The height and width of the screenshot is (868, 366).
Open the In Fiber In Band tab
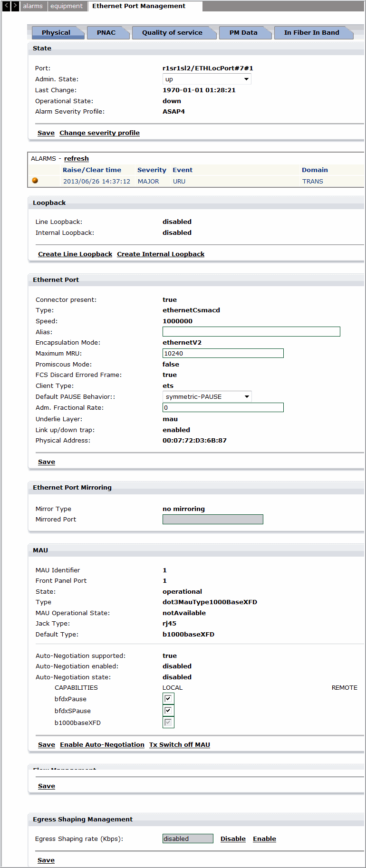[314, 33]
